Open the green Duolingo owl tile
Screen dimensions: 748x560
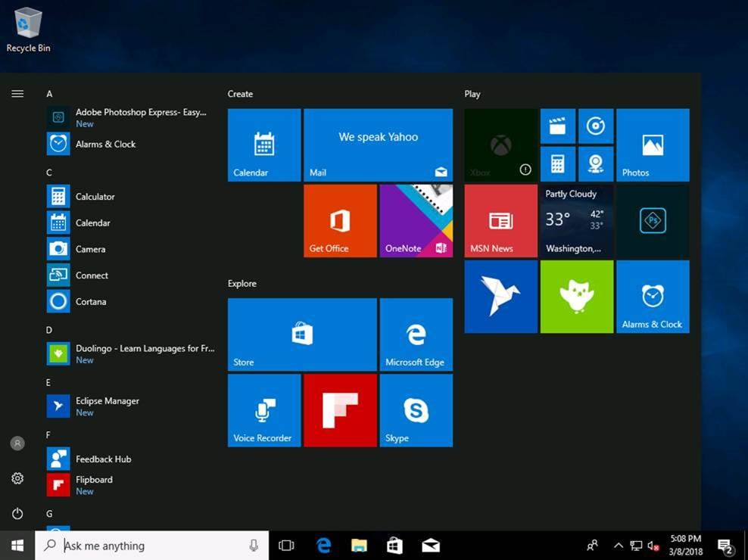[x=577, y=297]
